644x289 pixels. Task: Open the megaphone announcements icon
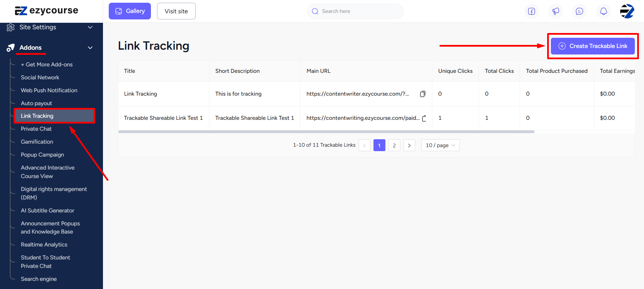pos(556,11)
